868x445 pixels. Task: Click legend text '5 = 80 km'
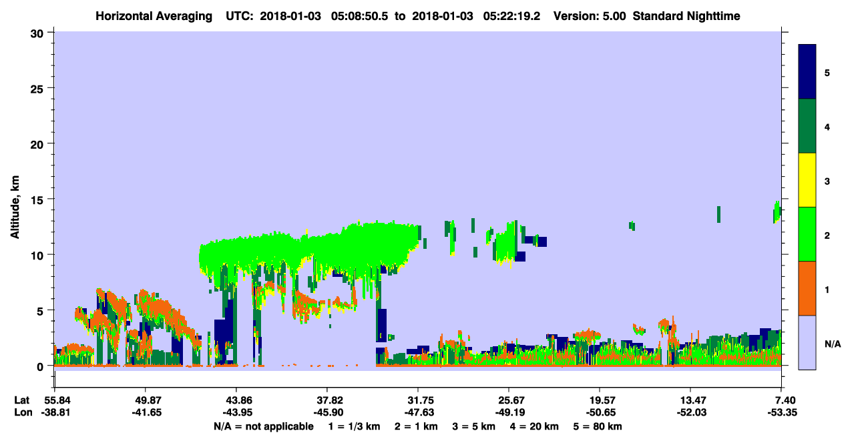coord(598,426)
